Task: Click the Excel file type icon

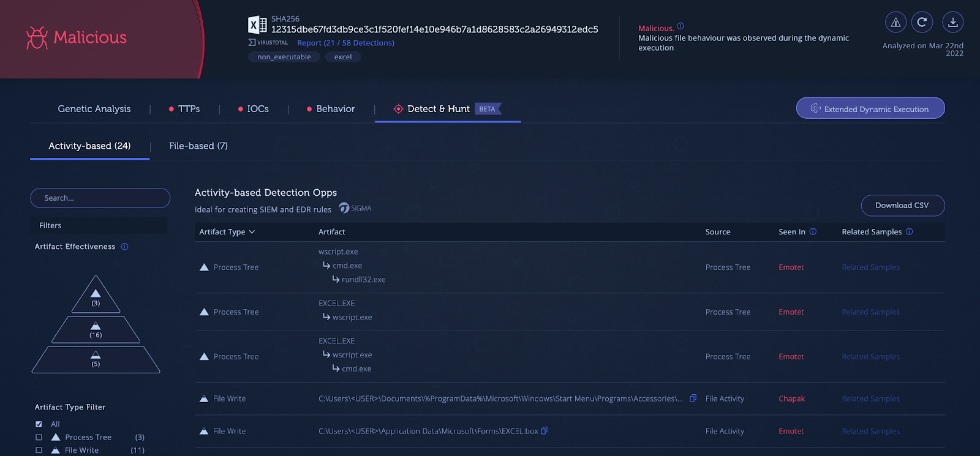Action: click(257, 24)
